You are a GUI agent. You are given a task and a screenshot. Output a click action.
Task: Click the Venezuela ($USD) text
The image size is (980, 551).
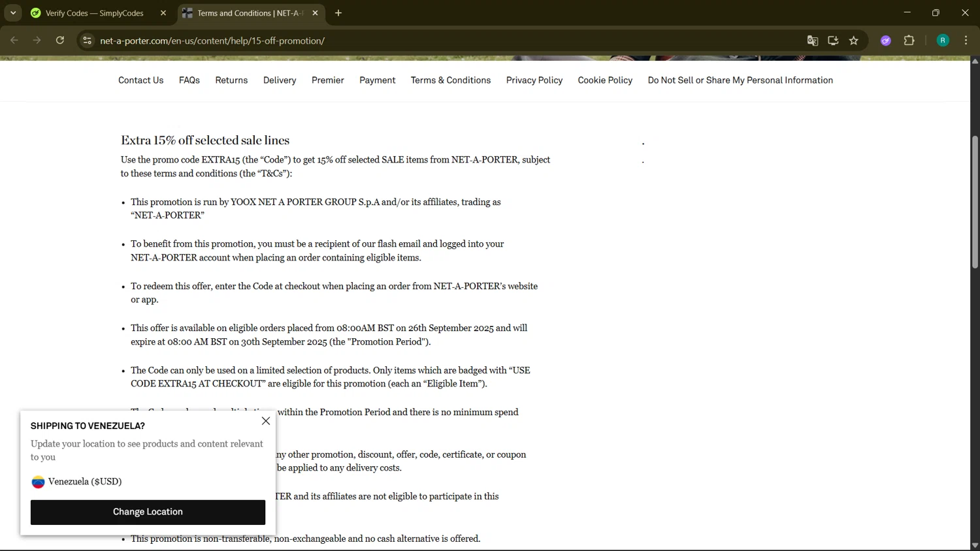(85, 482)
